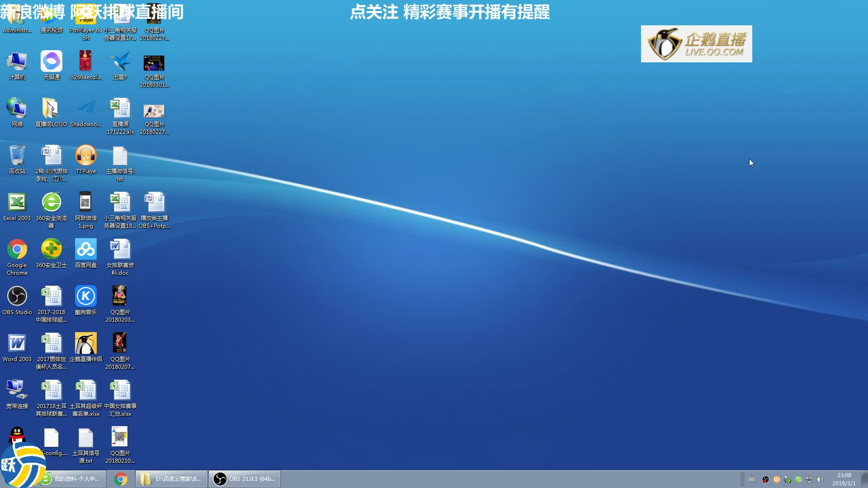Click the Recycle Bin icon
This screenshot has height=488, width=868.
(x=17, y=155)
